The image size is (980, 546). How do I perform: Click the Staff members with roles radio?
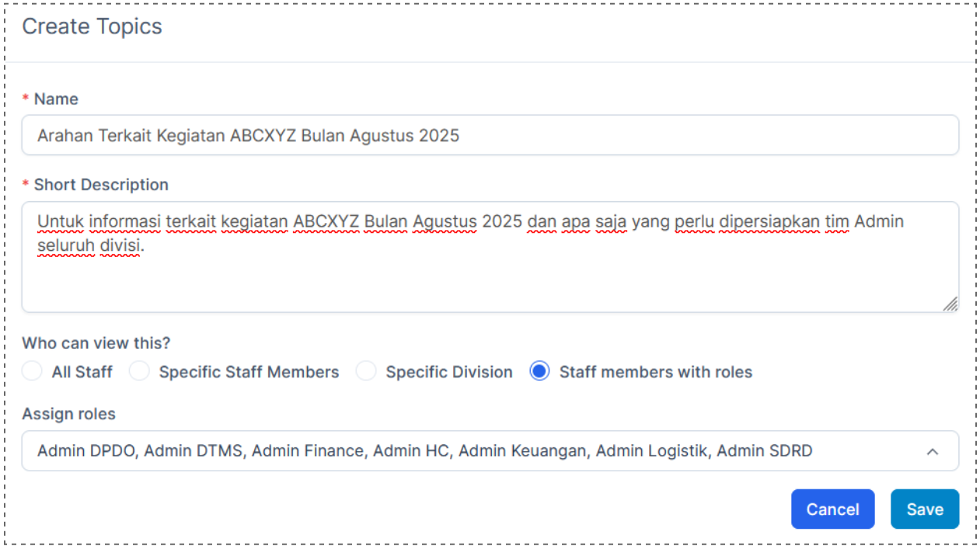point(539,372)
